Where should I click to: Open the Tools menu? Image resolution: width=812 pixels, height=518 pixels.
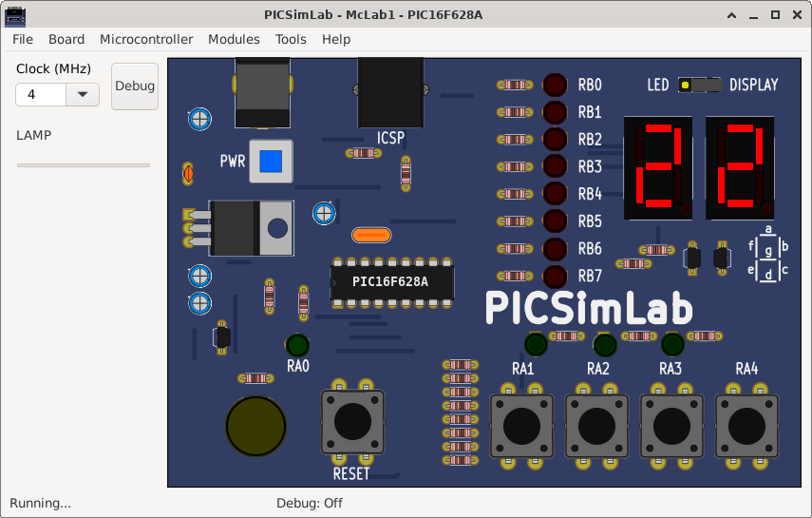[x=291, y=39]
